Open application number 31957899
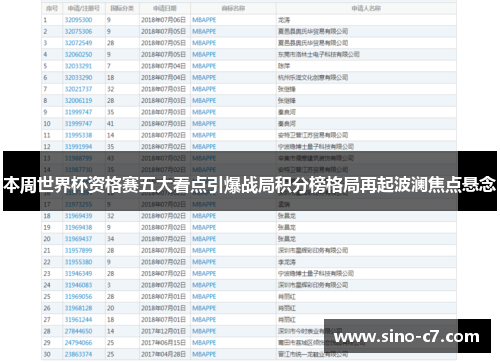 [x=78, y=250]
